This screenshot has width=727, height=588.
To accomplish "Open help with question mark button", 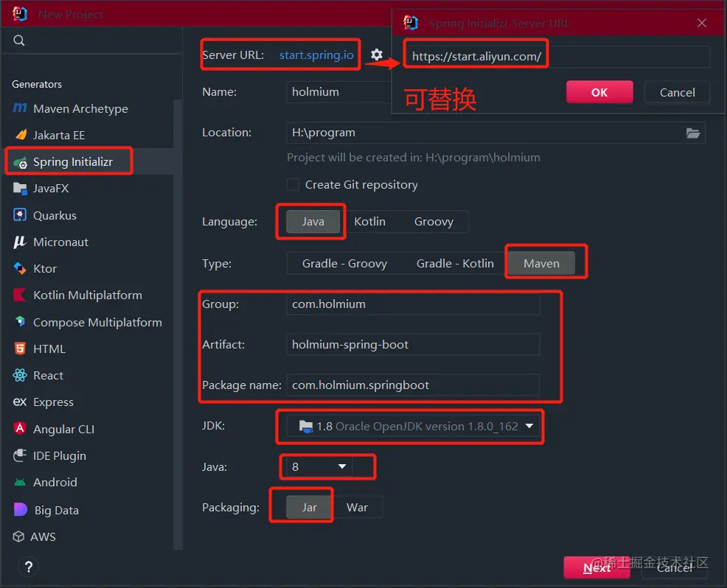I will [28, 567].
